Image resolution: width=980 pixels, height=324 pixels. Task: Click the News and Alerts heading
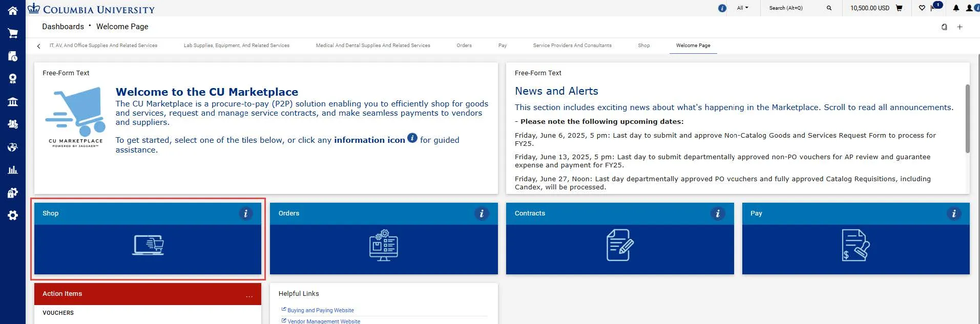tap(556, 91)
